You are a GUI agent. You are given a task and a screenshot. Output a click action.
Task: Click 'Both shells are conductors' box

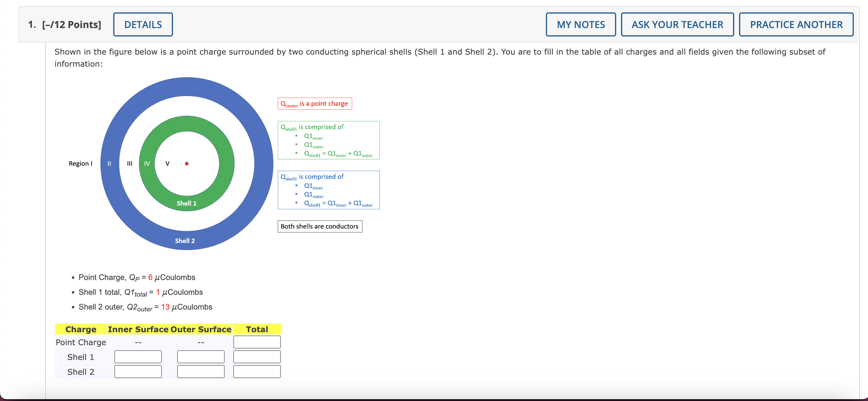[x=319, y=226]
